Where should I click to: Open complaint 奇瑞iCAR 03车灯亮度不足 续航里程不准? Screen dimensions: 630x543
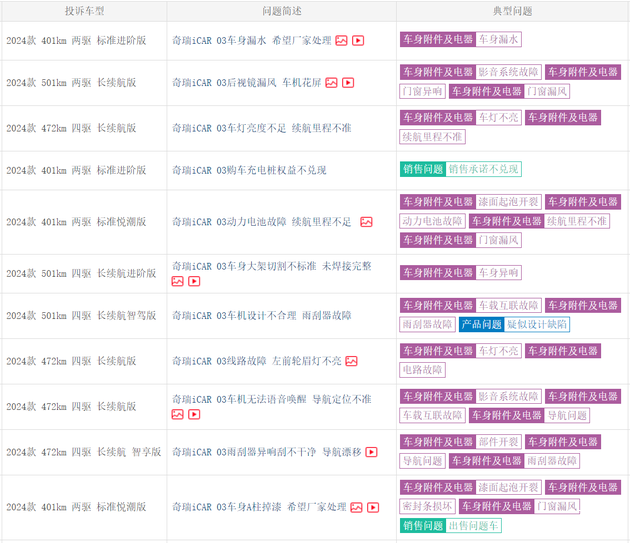click(261, 128)
